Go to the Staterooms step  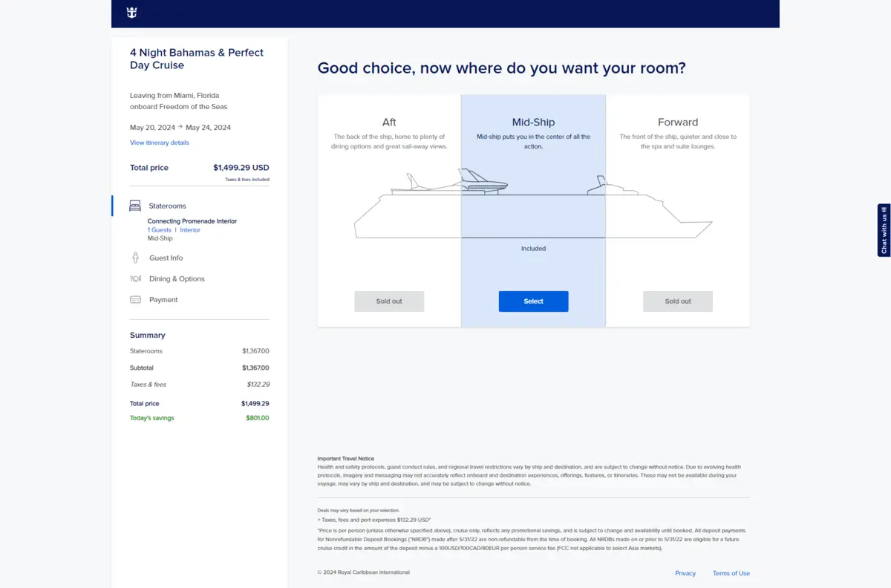(x=167, y=206)
